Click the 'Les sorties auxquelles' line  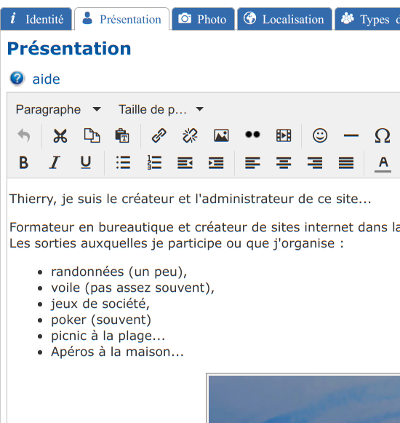pos(176,243)
